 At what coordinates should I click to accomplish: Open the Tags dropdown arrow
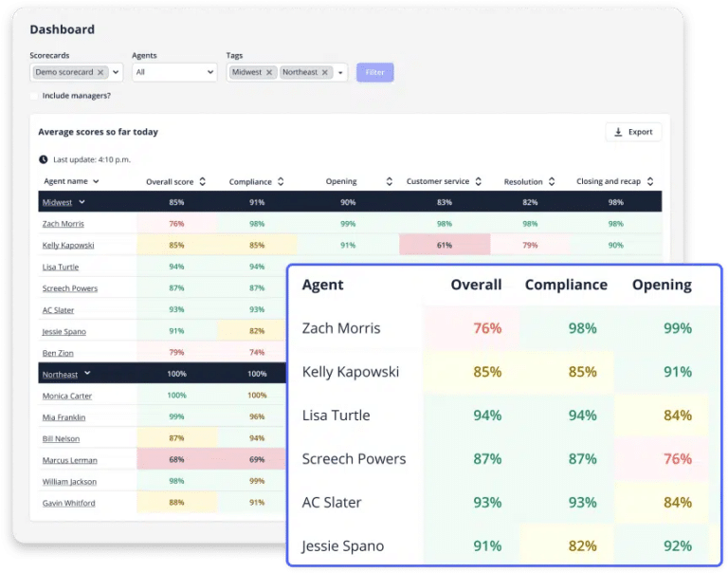(x=340, y=72)
